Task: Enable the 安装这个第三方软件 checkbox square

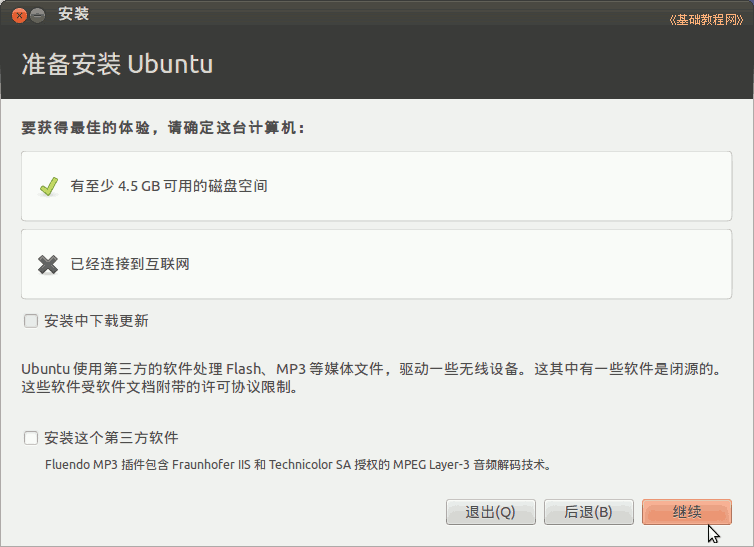Action: pos(31,438)
